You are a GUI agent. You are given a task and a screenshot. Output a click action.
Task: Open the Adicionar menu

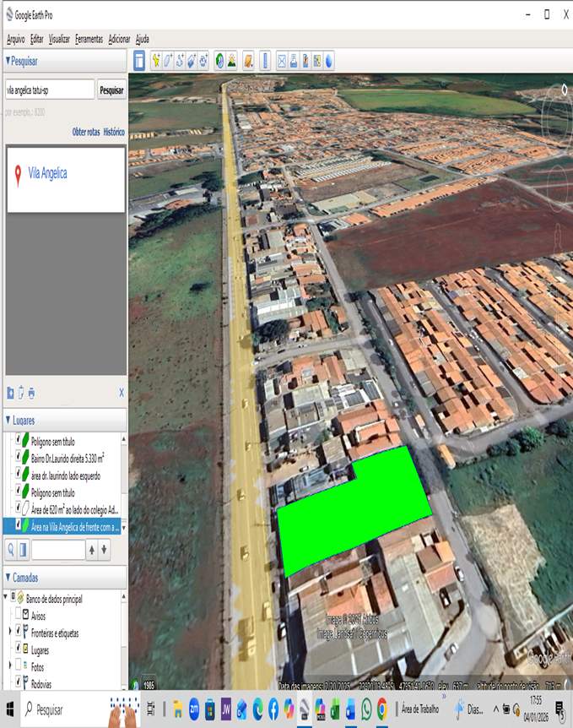(x=119, y=39)
